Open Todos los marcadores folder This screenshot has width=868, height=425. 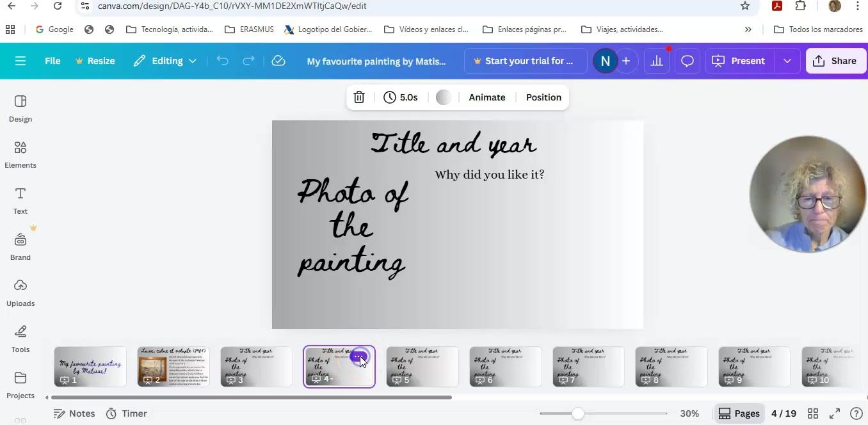(818, 29)
